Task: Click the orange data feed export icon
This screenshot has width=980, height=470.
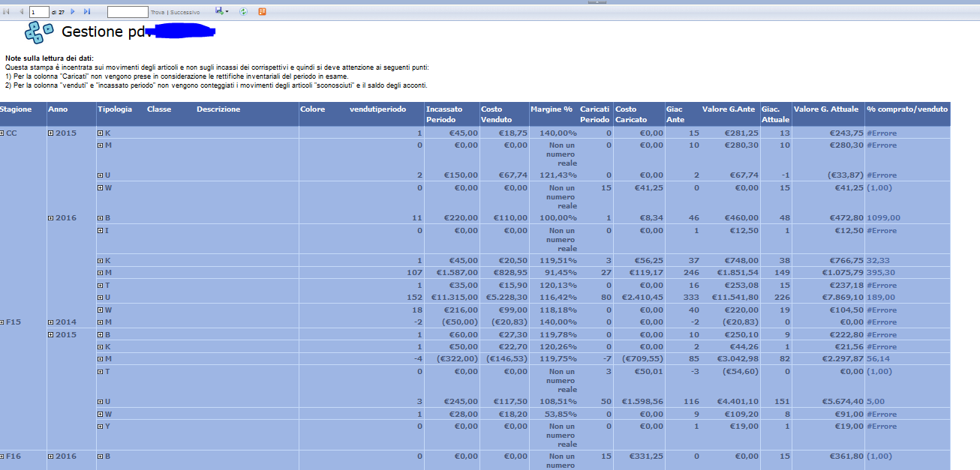Action: (262, 12)
